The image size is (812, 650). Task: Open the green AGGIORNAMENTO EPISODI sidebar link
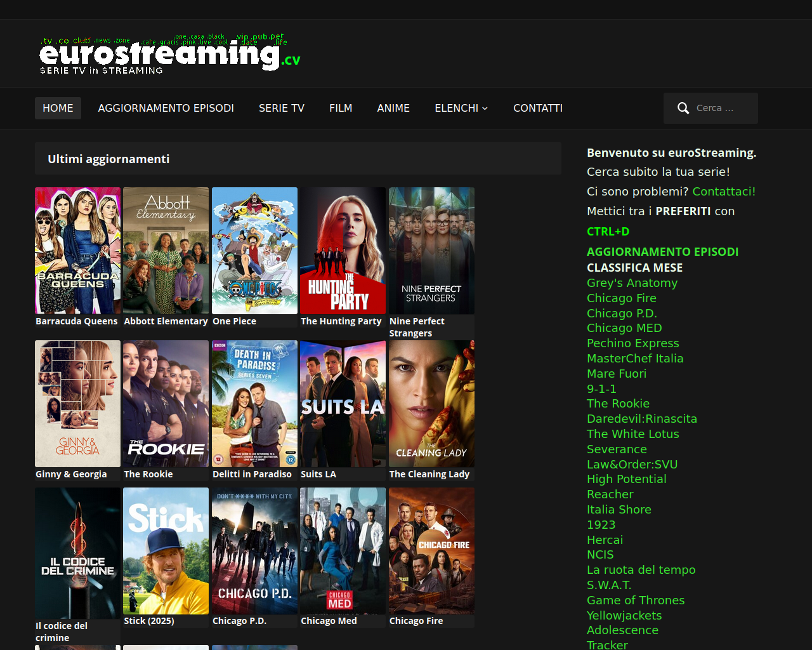click(x=662, y=252)
